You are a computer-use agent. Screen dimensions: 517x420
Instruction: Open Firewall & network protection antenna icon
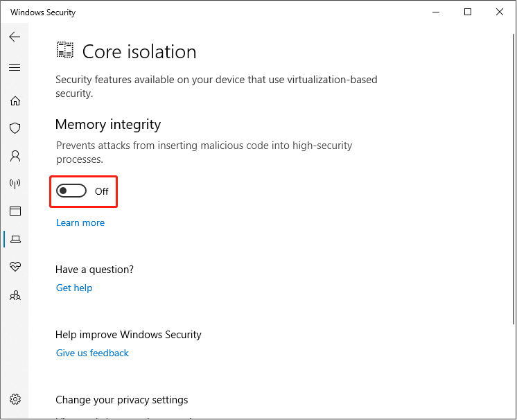tap(15, 183)
